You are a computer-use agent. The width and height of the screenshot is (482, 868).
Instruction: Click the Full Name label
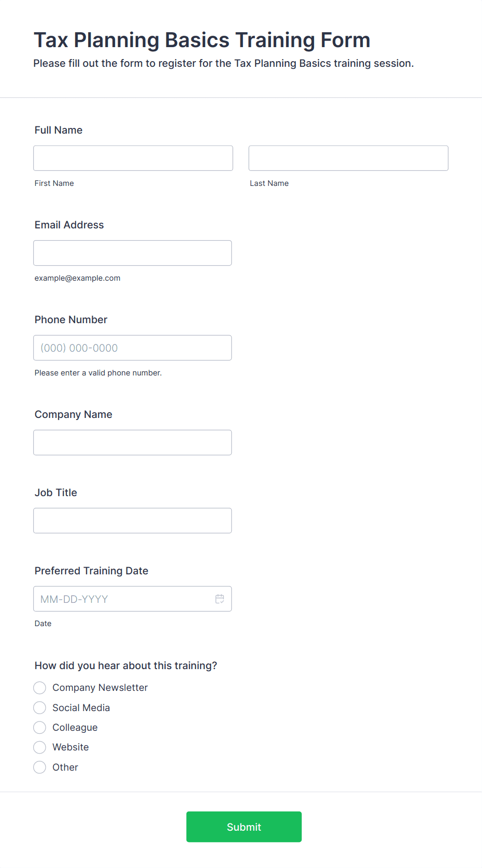click(59, 130)
